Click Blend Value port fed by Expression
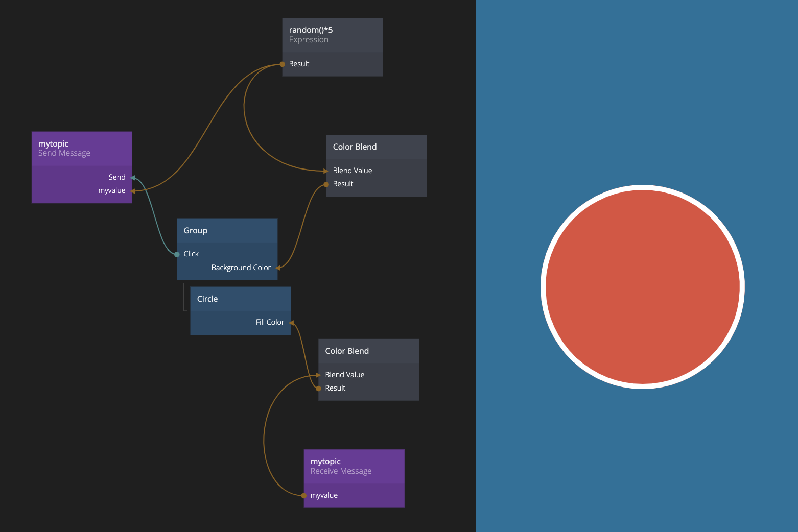Viewport: 798px width, 532px height. click(x=326, y=171)
